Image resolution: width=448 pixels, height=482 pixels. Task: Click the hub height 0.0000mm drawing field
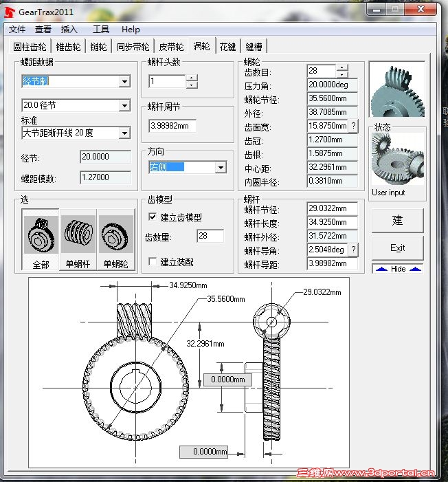[x=227, y=380]
